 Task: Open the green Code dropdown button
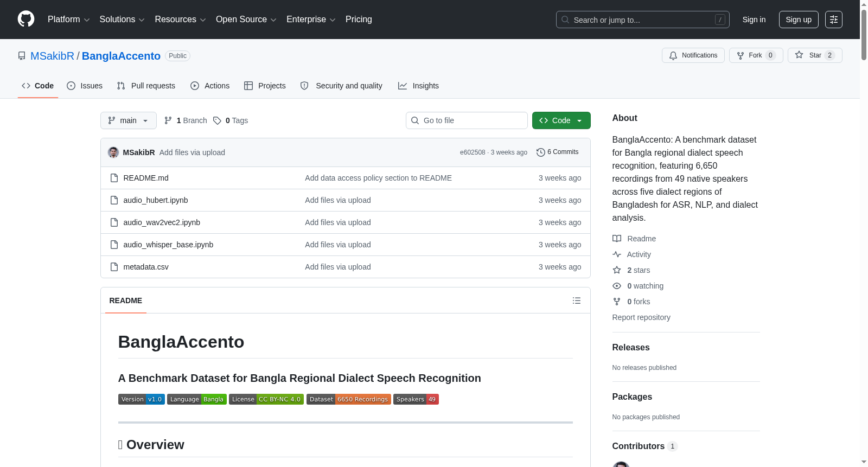pos(561,120)
